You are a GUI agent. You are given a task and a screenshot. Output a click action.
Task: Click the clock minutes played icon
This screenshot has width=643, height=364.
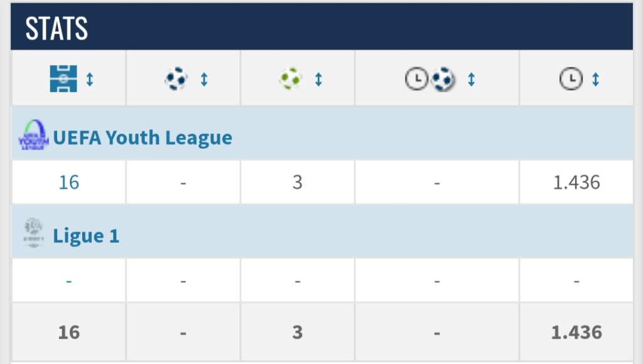pos(570,79)
